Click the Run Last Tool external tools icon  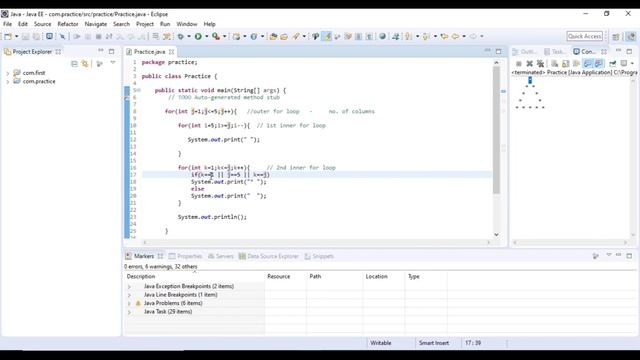(x=216, y=36)
